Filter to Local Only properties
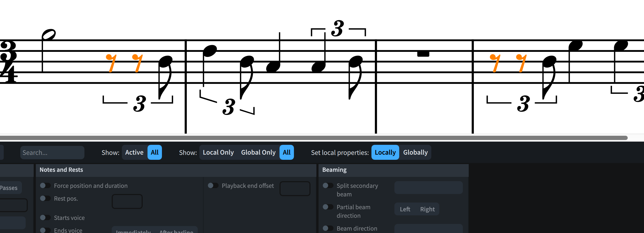This screenshot has height=233, width=644. coord(218,152)
